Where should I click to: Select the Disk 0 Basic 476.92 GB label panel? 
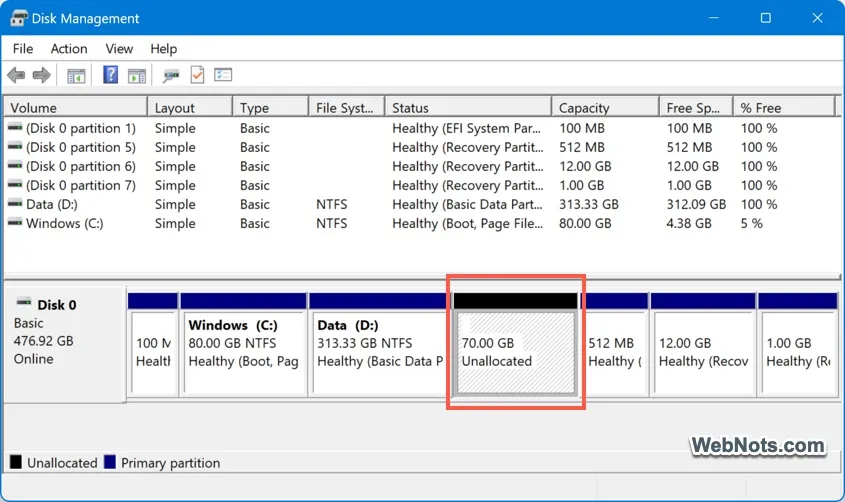(65, 345)
